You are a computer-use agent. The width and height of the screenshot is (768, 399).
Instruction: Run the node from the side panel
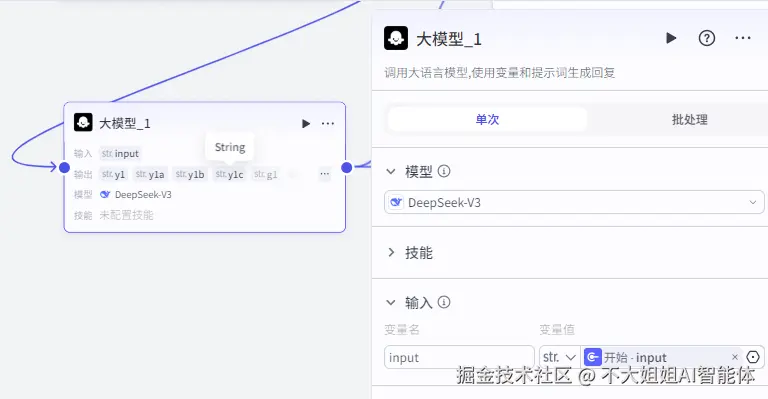pyautogui.click(x=671, y=38)
